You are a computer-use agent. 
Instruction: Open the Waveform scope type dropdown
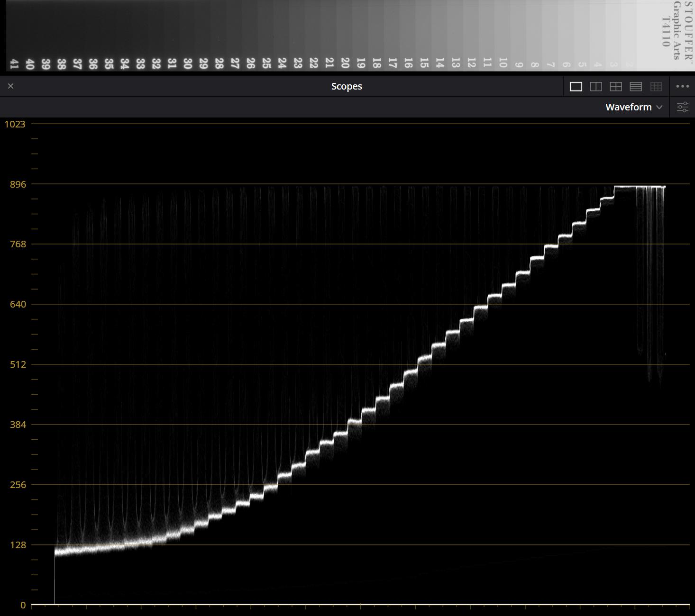[628, 107]
